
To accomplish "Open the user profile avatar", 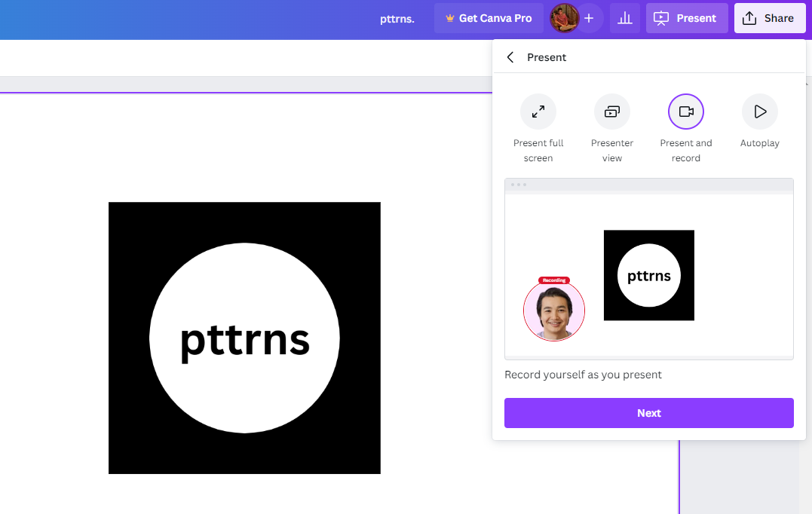I will coord(564,18).
